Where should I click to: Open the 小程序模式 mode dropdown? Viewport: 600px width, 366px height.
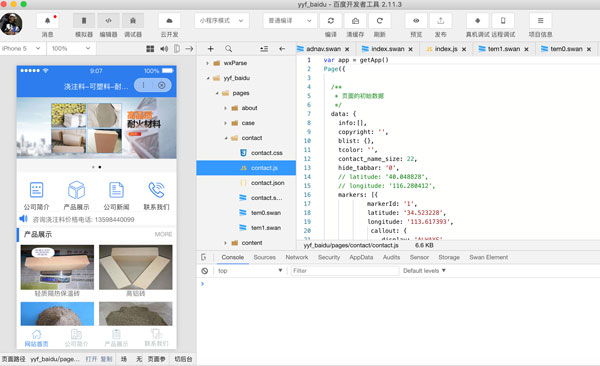click(x=222, y=21)
